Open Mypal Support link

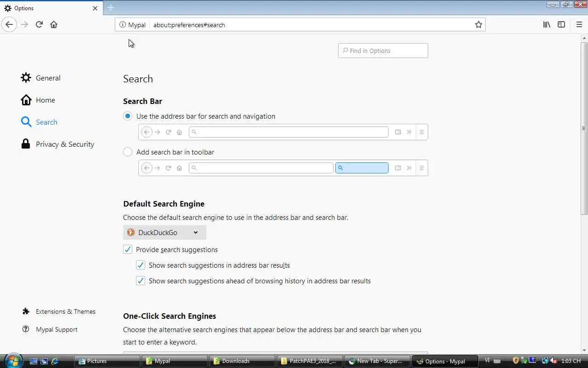click(x=50, y=329)
